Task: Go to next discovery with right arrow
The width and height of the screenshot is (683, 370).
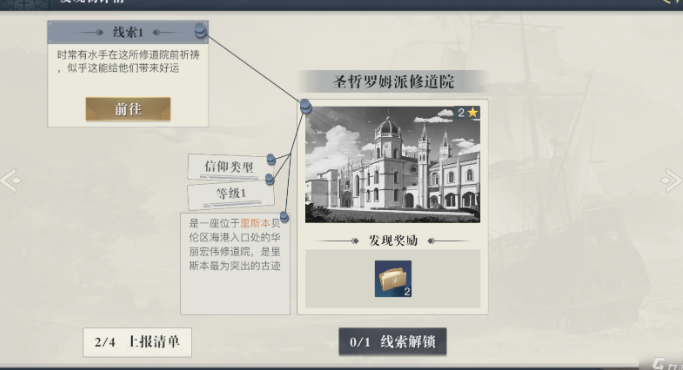Action: (x=671, y=180)
